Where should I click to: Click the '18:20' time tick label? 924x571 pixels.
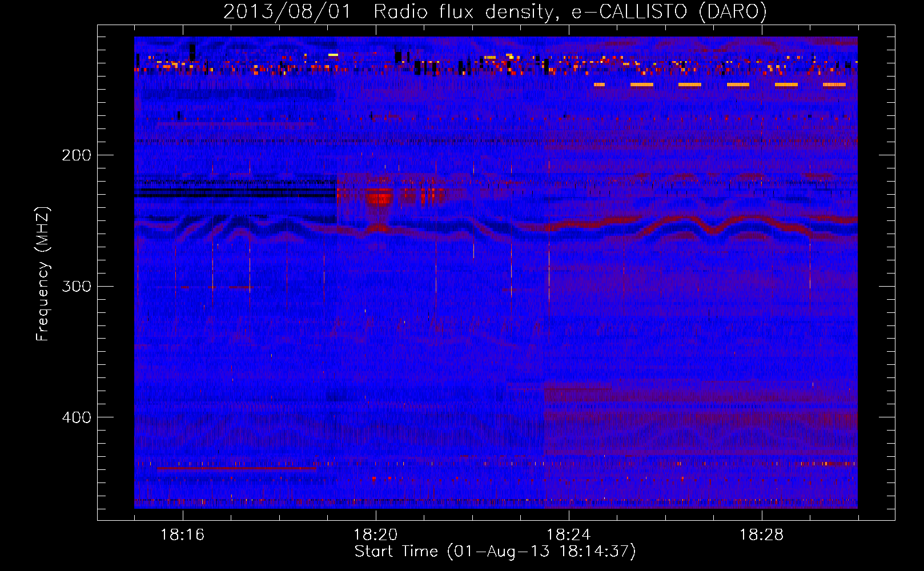pos(376,535)
